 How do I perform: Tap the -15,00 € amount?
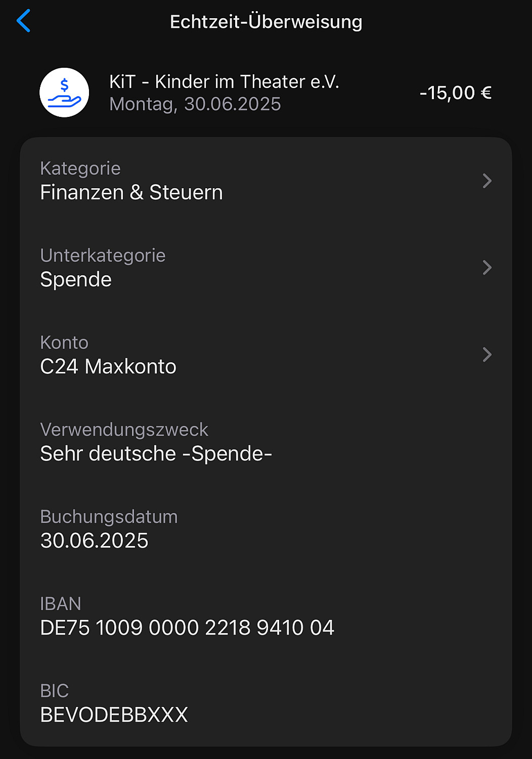(455, 93)
